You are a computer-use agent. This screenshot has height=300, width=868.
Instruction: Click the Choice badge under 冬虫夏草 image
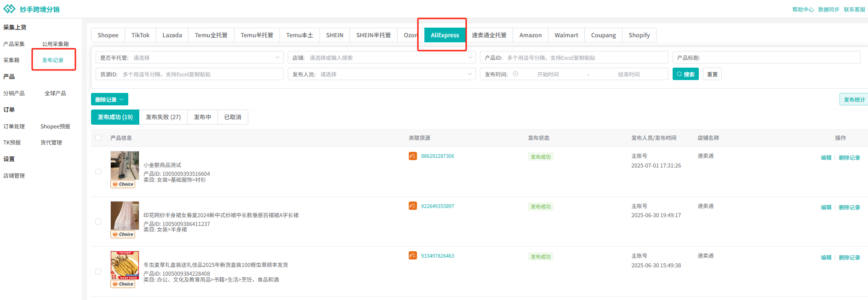tap(123, 284)
